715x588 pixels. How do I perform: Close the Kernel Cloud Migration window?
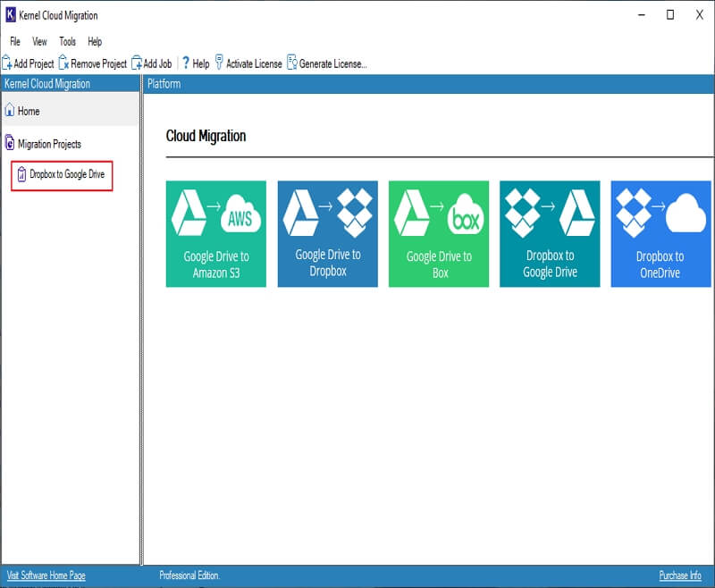pyautogui.click(x=700, y=15)
